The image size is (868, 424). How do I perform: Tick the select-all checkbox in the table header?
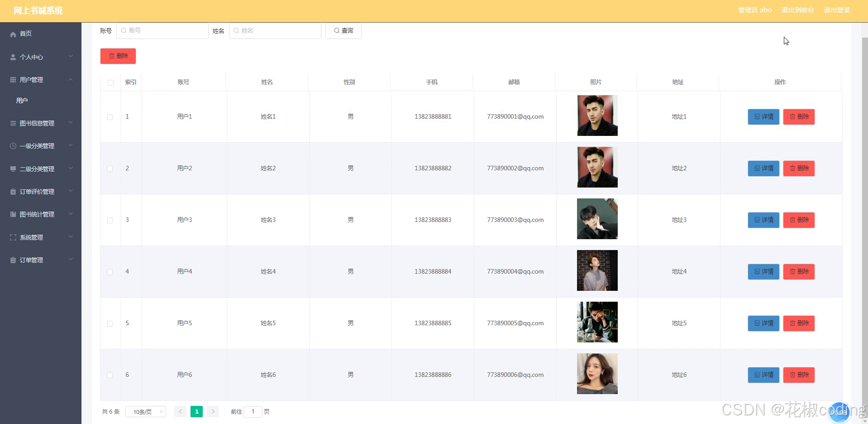pos(110,82)
